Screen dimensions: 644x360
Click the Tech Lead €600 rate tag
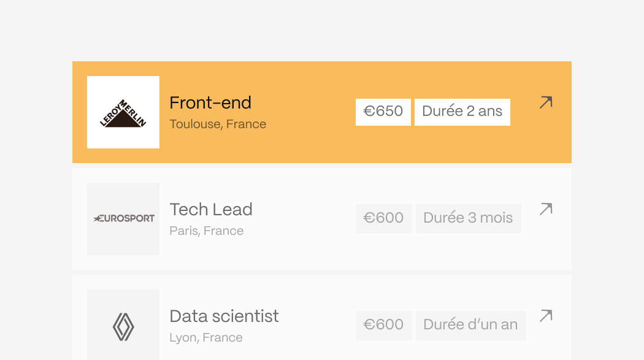(383, 219)
